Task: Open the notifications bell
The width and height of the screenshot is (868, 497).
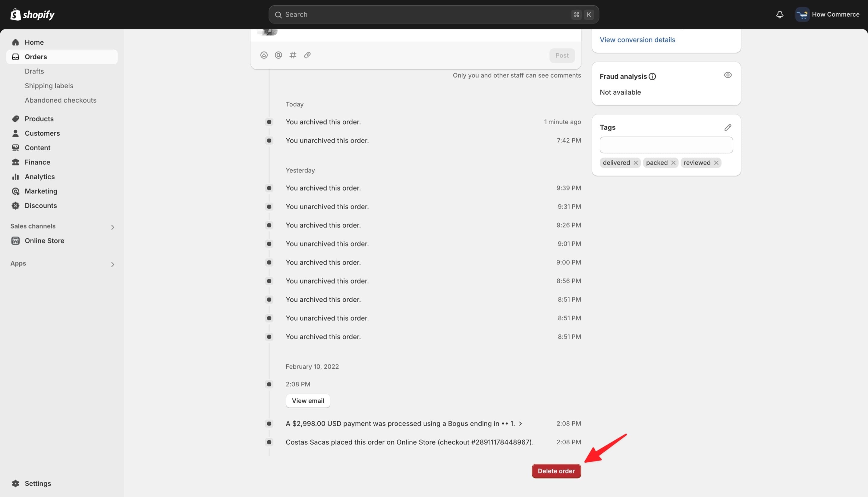Action: click(x=780, y=15)
